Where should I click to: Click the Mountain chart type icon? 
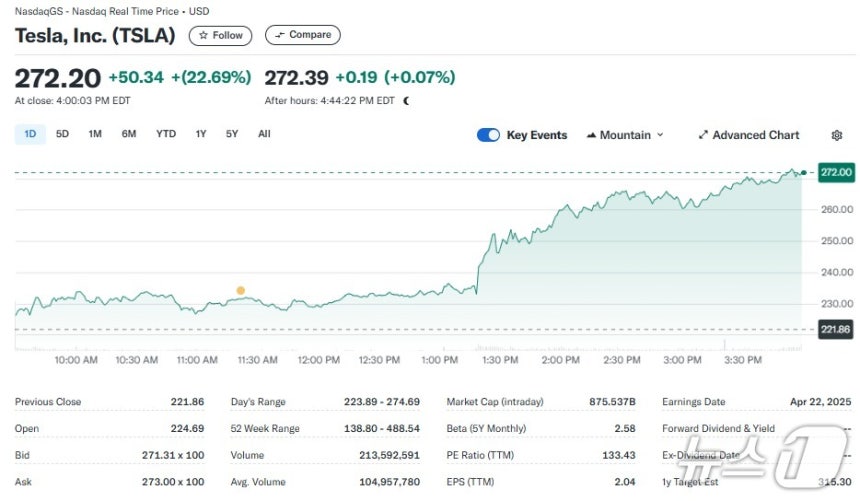[x=591, y=135]
